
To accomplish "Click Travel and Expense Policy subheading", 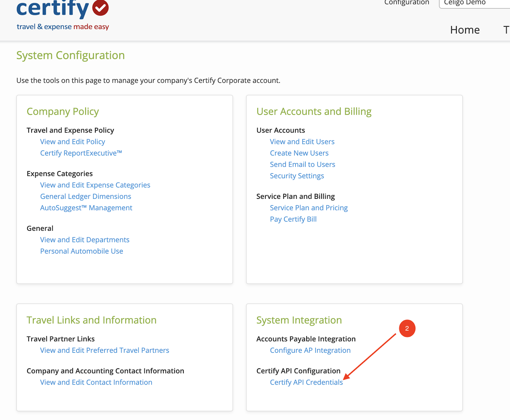I will pyautogui.click(x=70, y=130).
